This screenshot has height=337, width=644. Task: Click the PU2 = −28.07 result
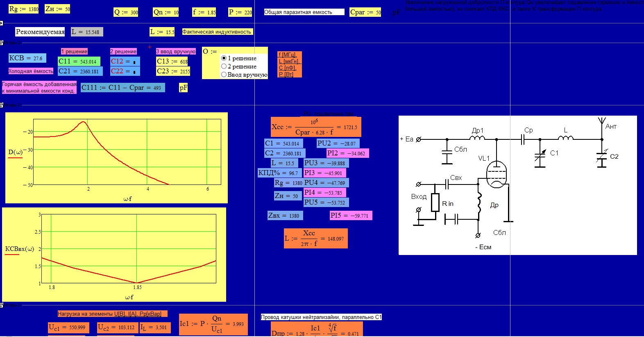[x=338, y=143]
